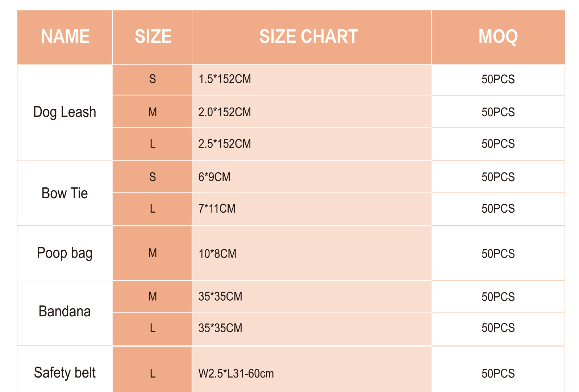Image resolution: width=579 pixels, height=392 pixels.
Task: Click the 10*8CM size chart cell
Action: click(217, 254)
